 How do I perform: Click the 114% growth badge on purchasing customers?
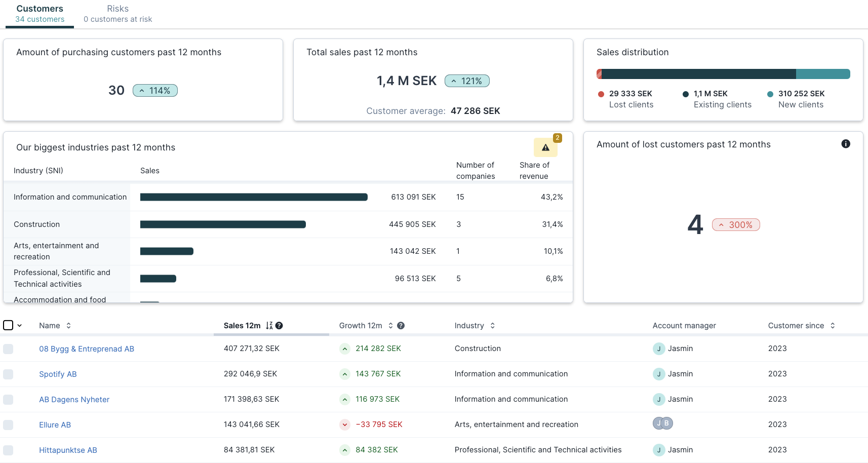pos(155,91)
